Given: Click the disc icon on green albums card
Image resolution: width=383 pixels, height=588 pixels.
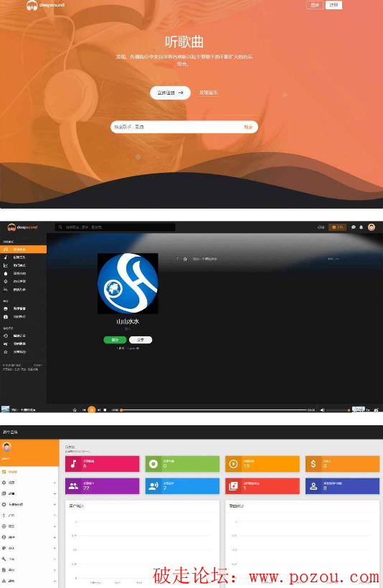Looking at the screenshot, I should coord(153,464).
